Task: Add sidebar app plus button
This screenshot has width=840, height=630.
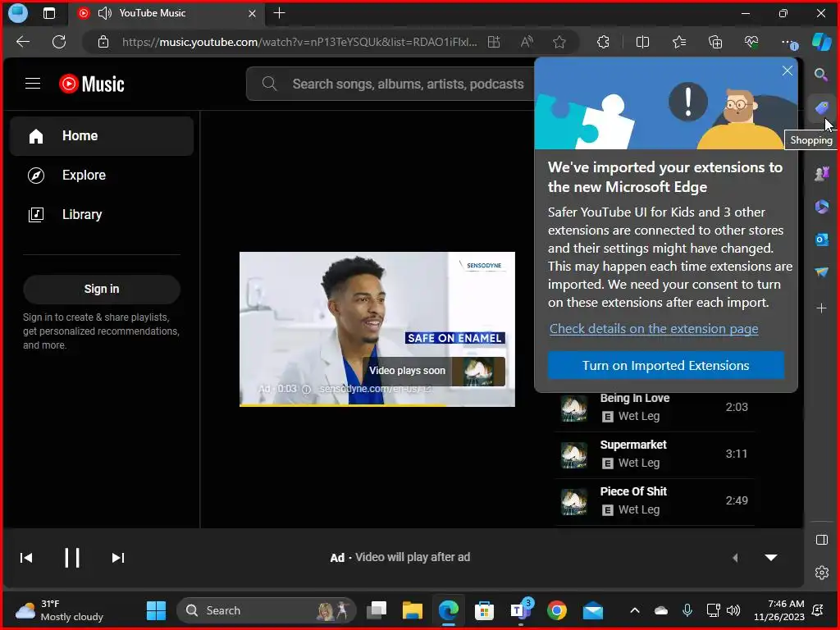Action: pos(821,308)
